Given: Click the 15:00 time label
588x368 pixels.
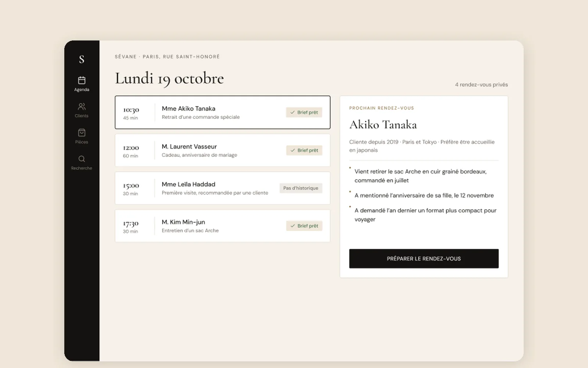Looking at the screenshot, I should [131, 185].
